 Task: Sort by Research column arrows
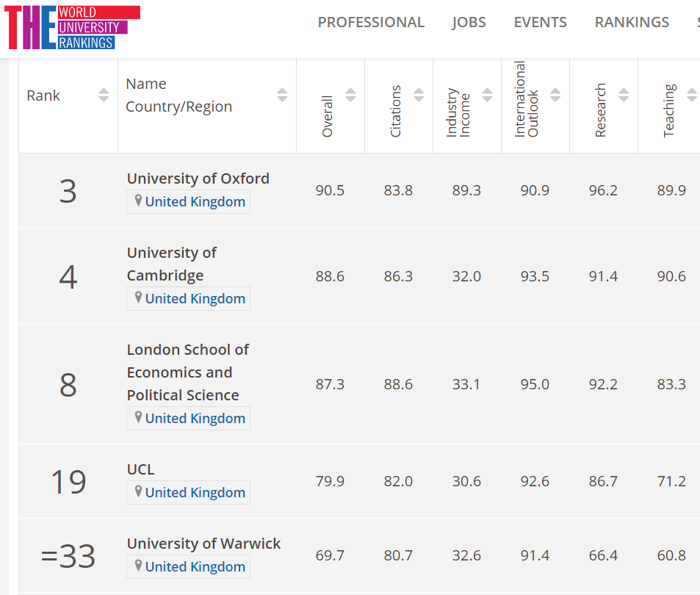click(x=624, y=95)
